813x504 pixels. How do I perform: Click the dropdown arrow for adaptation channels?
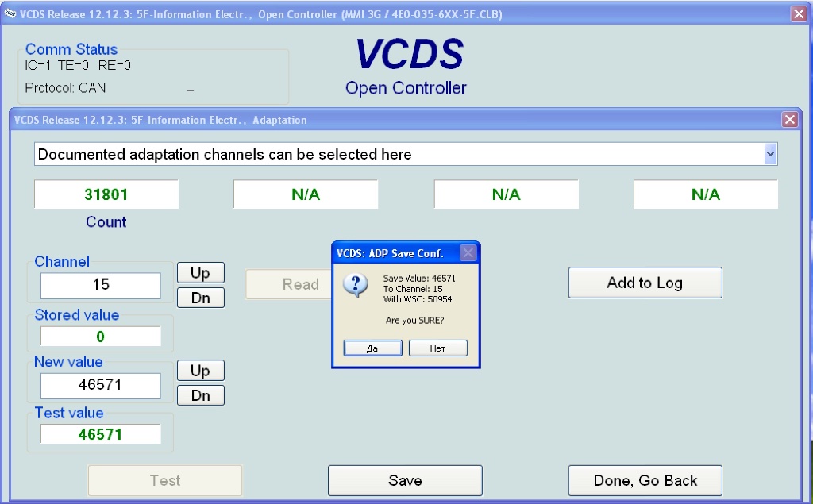[x=769, y=154]
